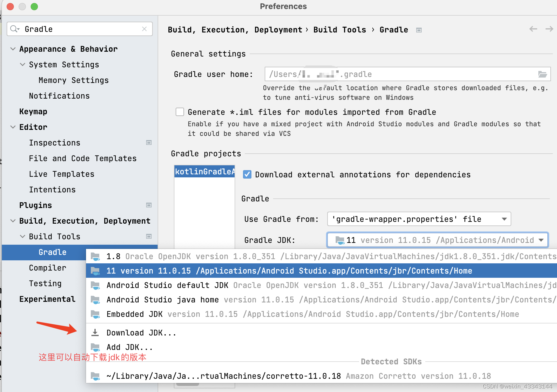Choose 11 version 11.0.15 JDK option
557x392 pixels.
click(x=322, y=271)
